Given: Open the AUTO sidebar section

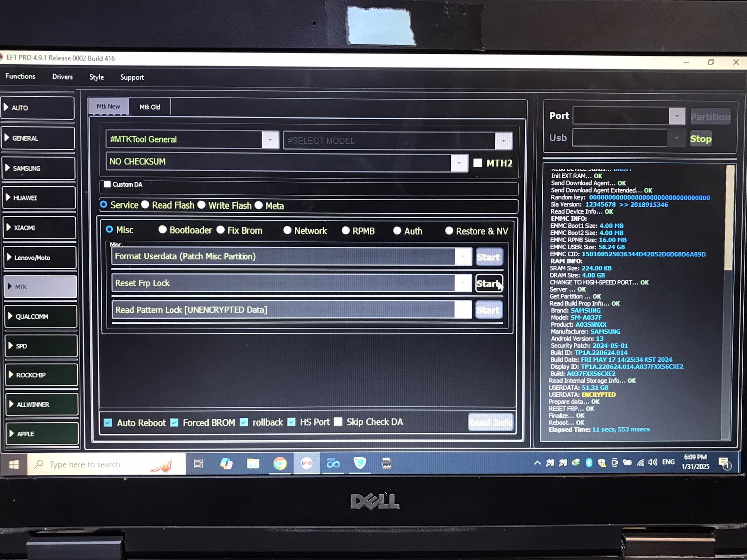Looking at the screenshot, I should pos(38,108).
